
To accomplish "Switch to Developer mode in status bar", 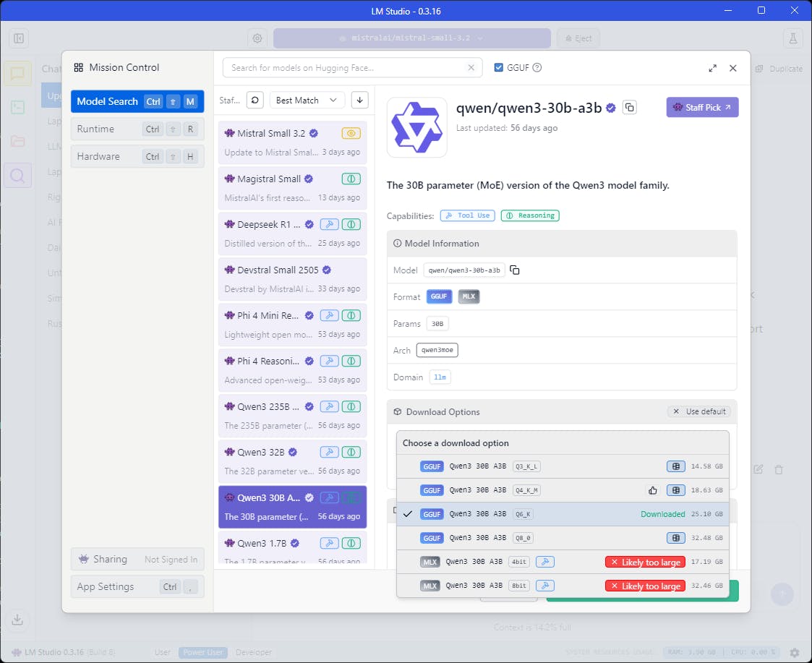I will [253, 652].
